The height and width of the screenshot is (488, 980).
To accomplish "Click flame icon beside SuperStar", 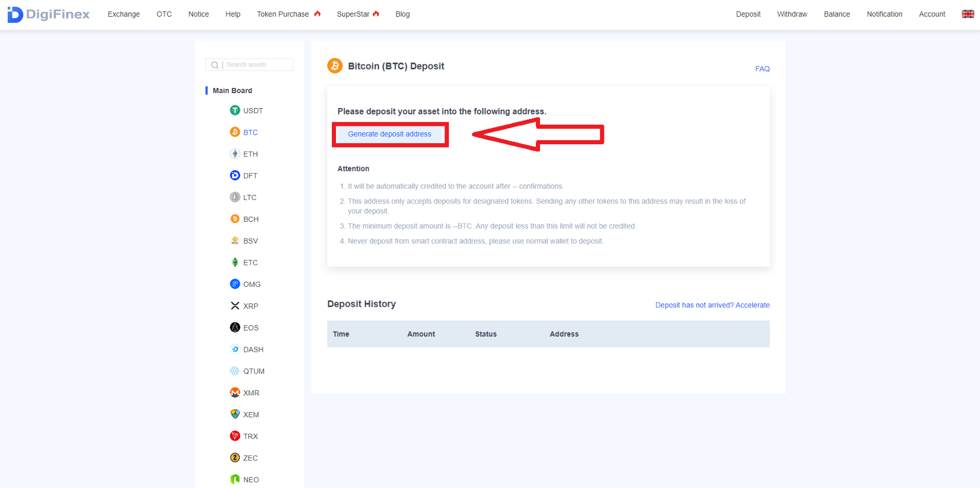I will coord(376,14).
